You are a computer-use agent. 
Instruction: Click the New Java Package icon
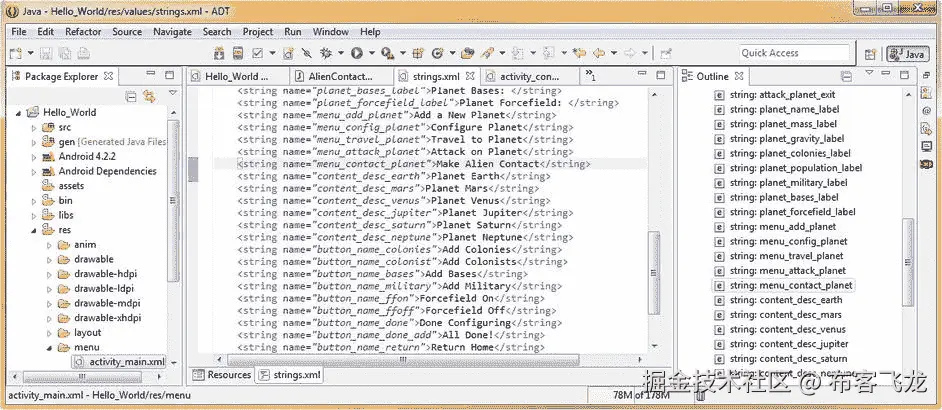point(419,54)
